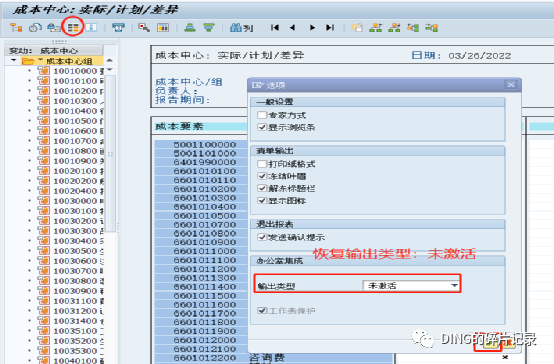Go to next column arrow icon
554x364 pixels.
click(312, 28)
